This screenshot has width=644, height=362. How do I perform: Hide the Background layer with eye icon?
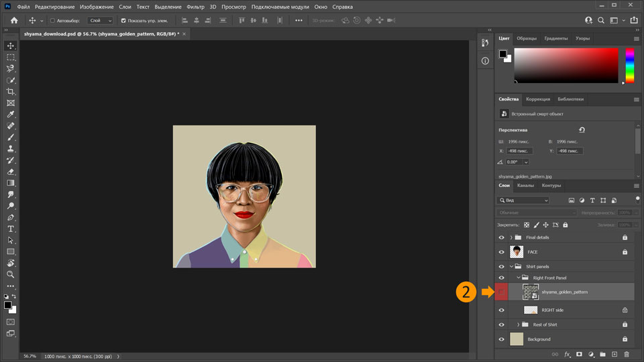click(x=501, y=339)
